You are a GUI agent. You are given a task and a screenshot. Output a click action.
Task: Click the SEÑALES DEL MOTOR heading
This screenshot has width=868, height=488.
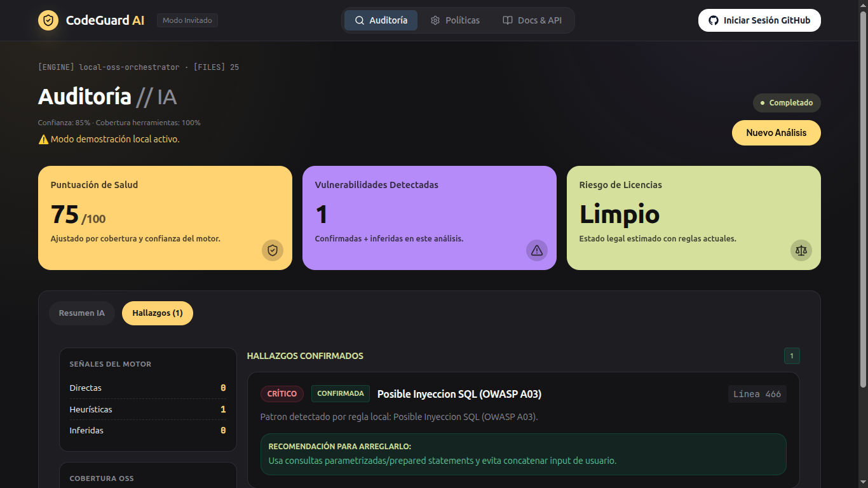[x=111, y=364]
